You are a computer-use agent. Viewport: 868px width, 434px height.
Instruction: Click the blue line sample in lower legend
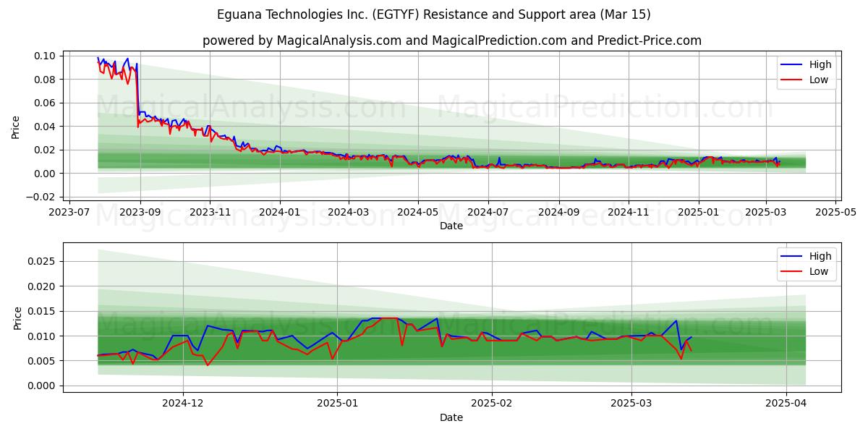(791, 257)
